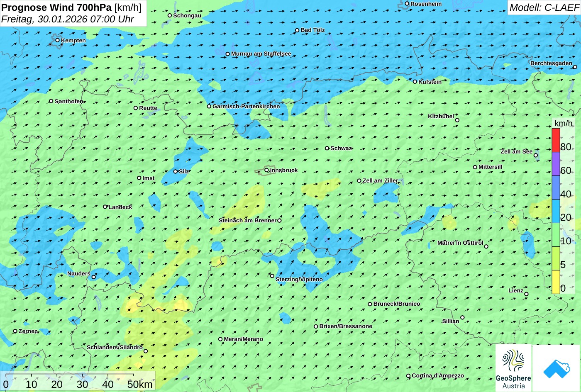Click the GeoSphere Austria logo
The width and height of the screenshot is (581, 392).
[513, 368]
